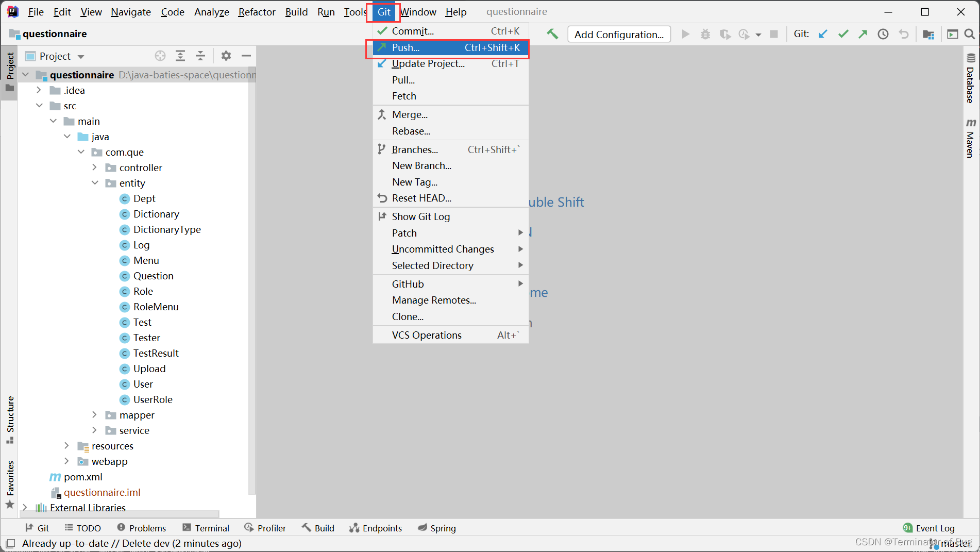Expand the .idea folder

(39, 90)
